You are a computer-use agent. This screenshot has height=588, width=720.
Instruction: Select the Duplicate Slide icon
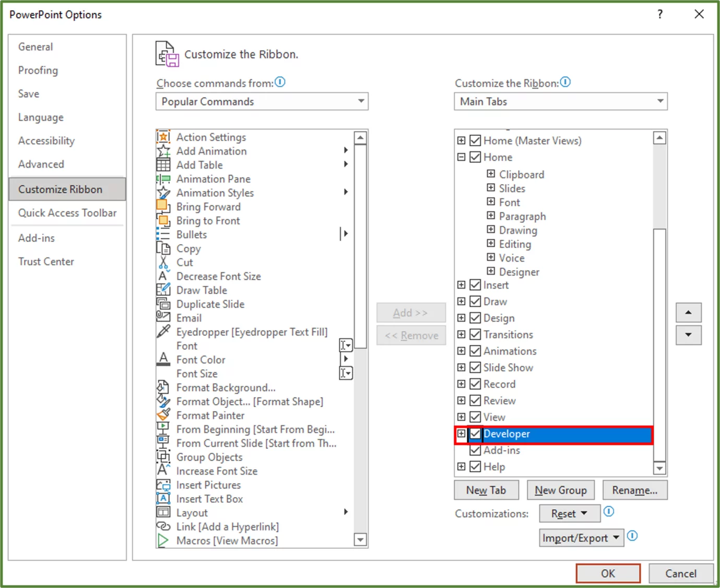click(x=163, y=304)
